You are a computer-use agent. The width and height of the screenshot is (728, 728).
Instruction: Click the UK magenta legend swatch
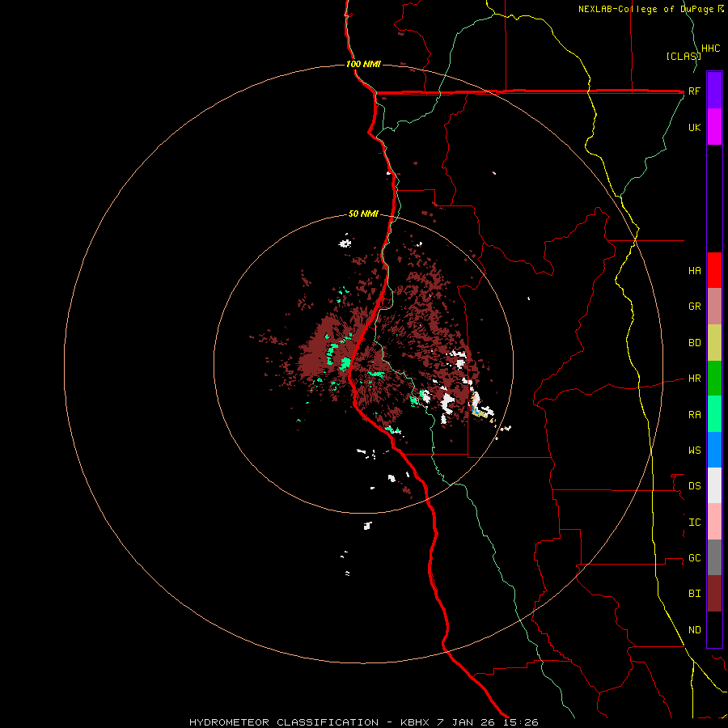click(x=714, y=127)
